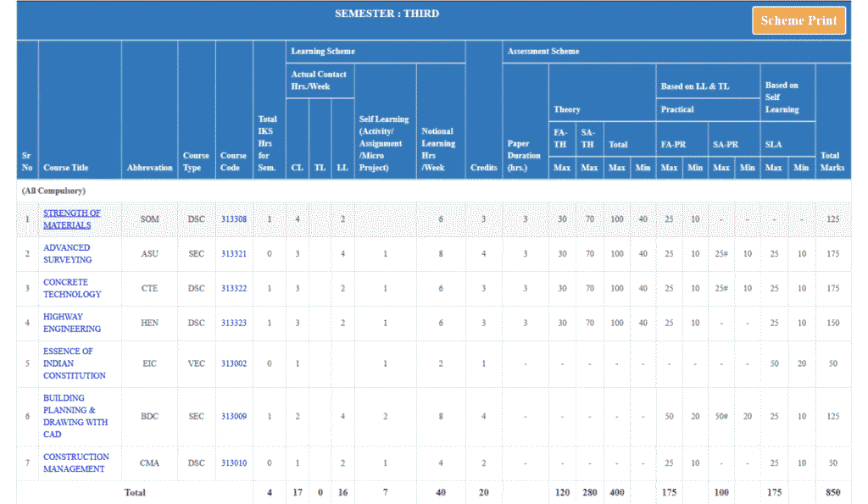Open course code 313002 link
Image resolution: width=868 pixels, height=504 pixels.
234,363
